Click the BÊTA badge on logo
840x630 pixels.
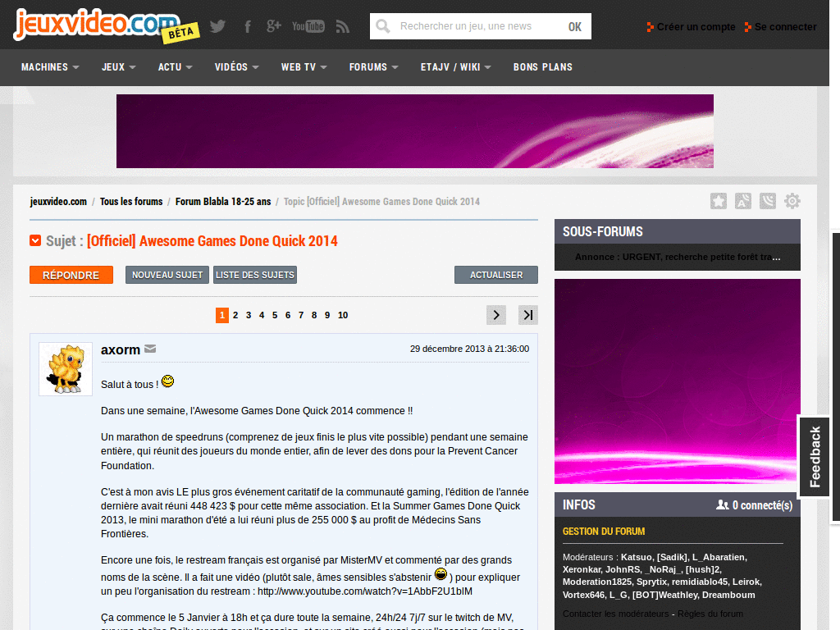tap(180, 33)
